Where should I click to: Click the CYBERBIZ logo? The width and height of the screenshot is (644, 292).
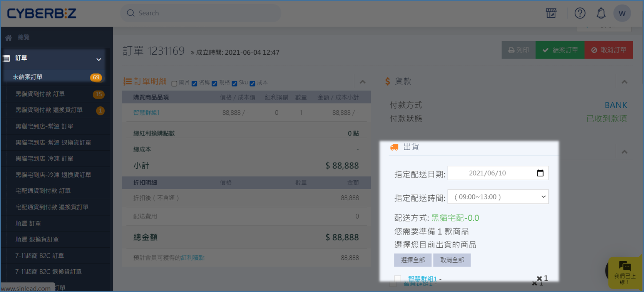42,13
